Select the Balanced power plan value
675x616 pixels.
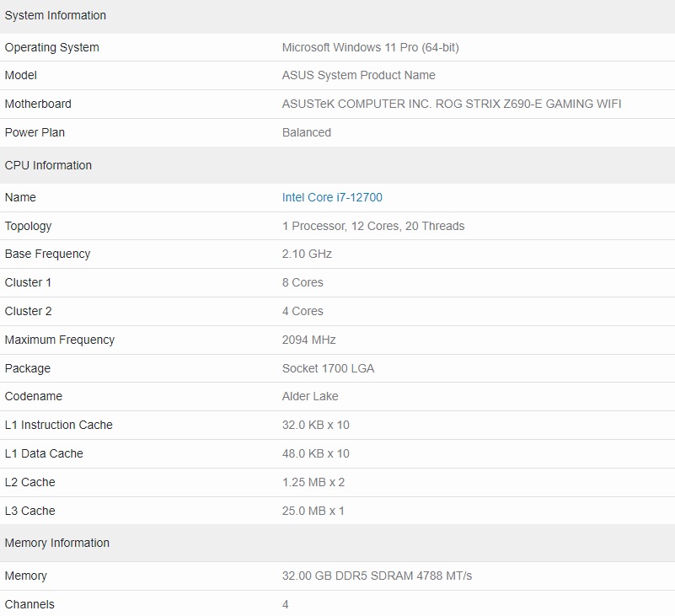tap(307, 132)
